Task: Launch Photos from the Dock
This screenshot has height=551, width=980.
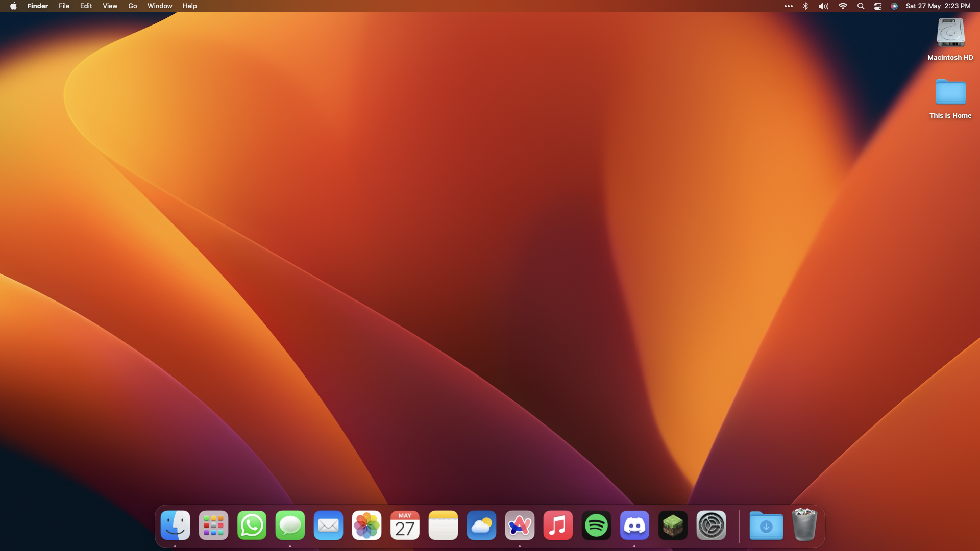Action: click(x=366, y=525)
